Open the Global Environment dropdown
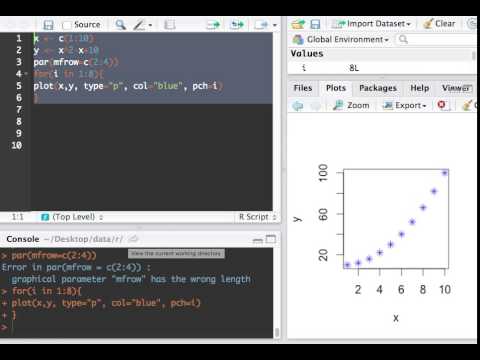Viewport: 480px width, 360px height. 341,40
